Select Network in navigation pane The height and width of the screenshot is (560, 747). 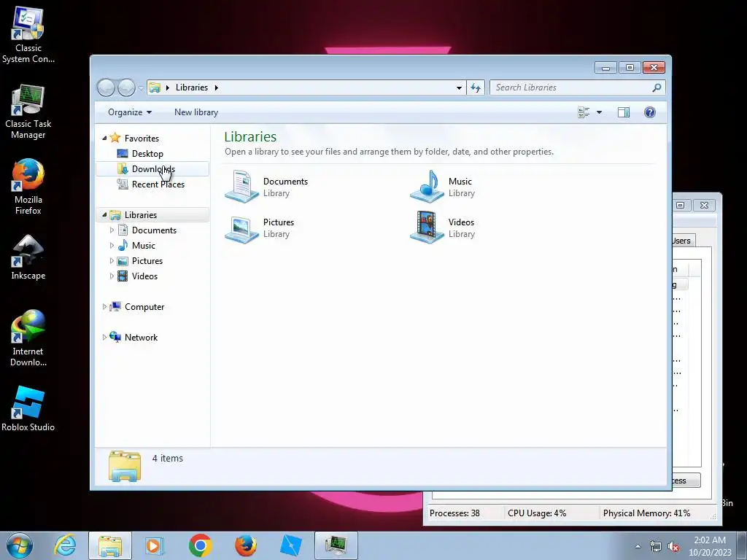[141, 337]
